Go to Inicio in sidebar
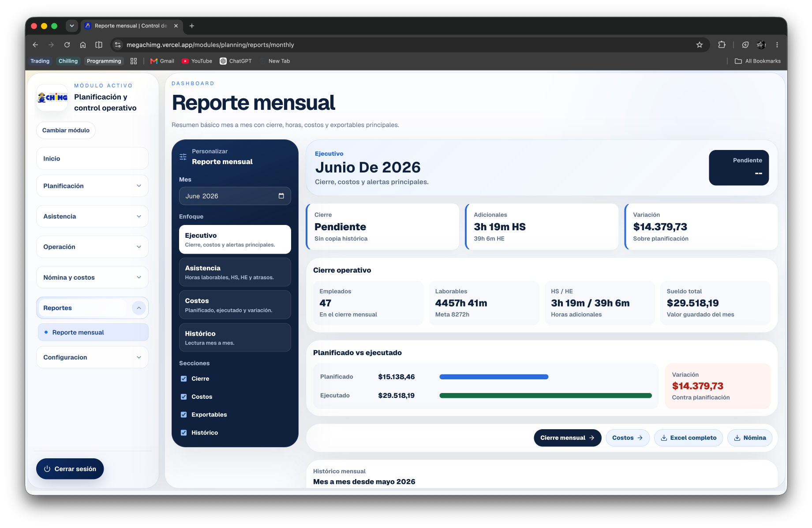 tap(92, 158)
